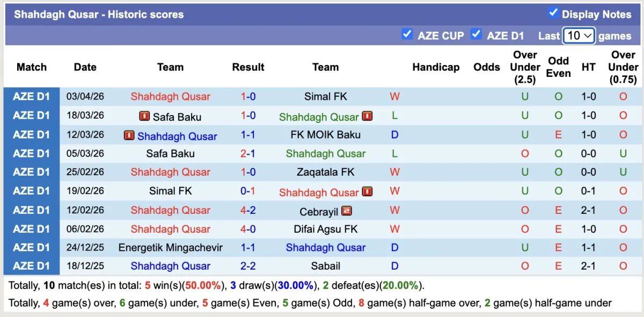Open Simal FK team from 03/04/26 match
Viewport: 644px width, 317px height.
(325, 97)
